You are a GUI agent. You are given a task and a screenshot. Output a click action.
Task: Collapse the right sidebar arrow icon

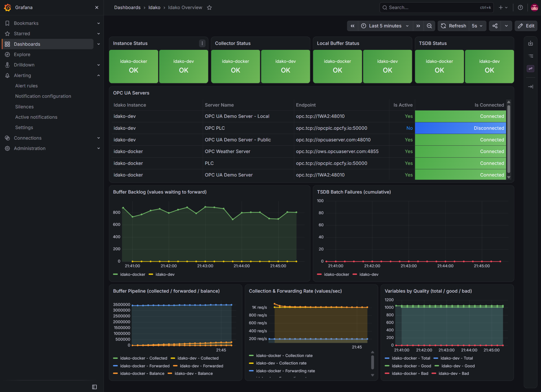(x=531, y=87)
